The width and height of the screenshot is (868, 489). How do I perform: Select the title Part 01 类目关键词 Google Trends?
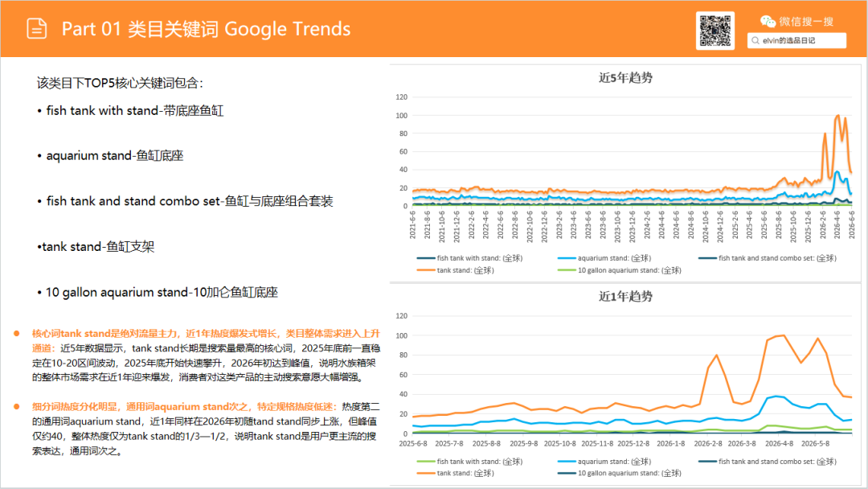click(206, 29)
